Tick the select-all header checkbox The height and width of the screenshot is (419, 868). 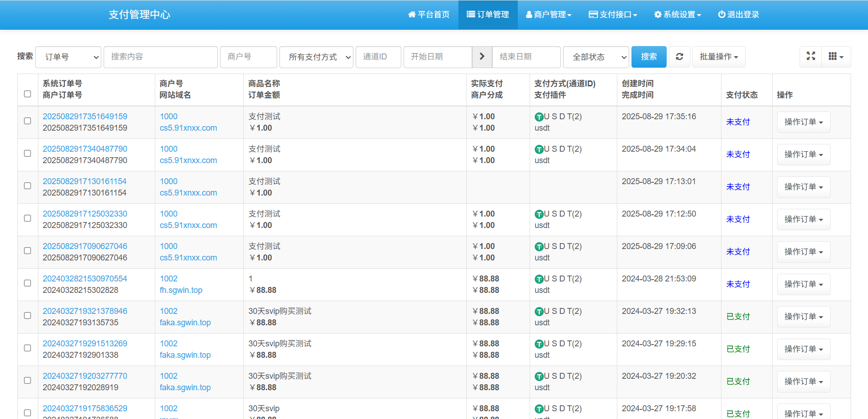pos(27,94)
